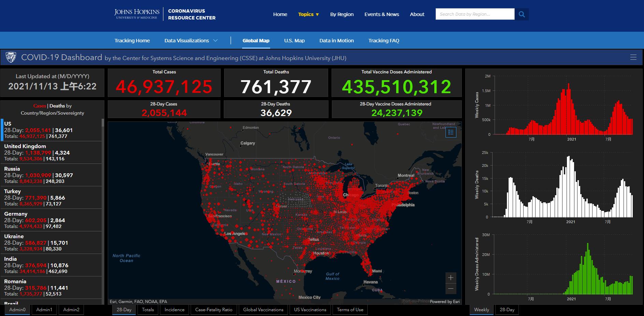Switch to the Admin2 tab
Image resolution: width=644 pixels, height=316 pixels.
tap(71, 310)
